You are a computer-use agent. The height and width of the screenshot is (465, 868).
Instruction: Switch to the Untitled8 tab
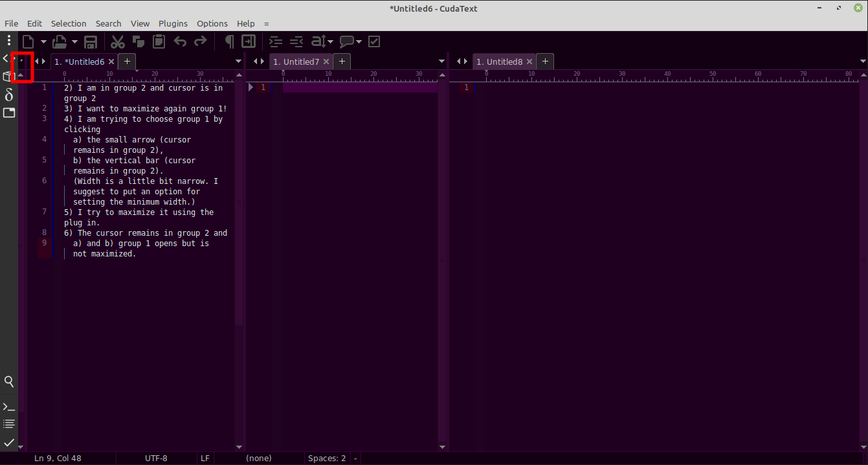tap(500, 62)
